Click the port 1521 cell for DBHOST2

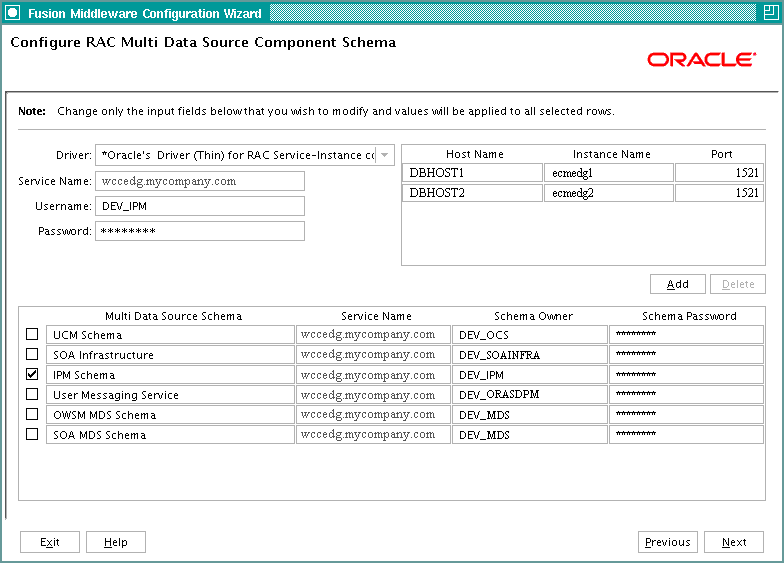coord(720,192)
